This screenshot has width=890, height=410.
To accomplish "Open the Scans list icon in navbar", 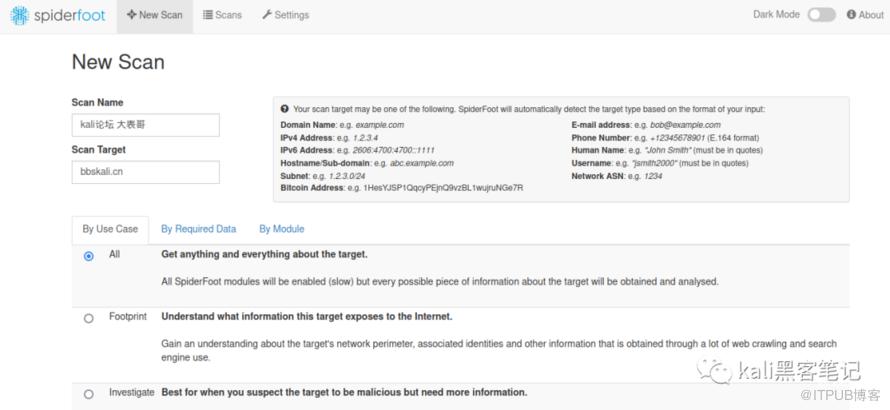I will click(207, 15).
